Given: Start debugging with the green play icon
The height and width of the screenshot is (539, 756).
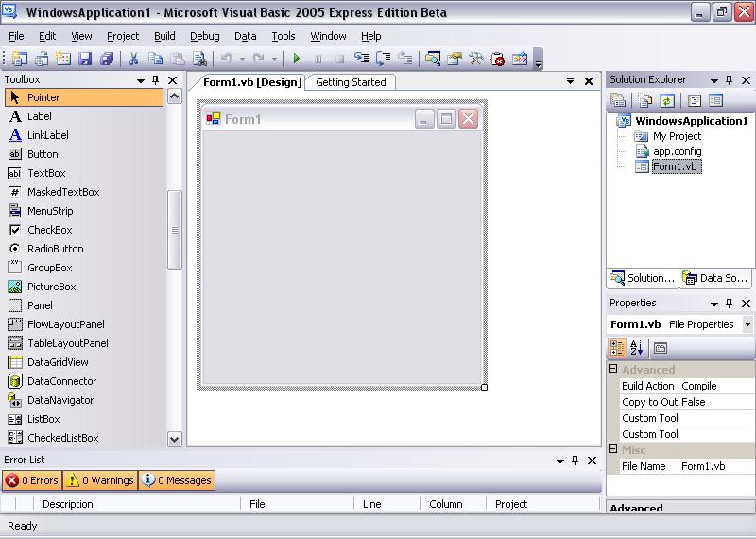Looking at the screenshot, I should (297, 59).
